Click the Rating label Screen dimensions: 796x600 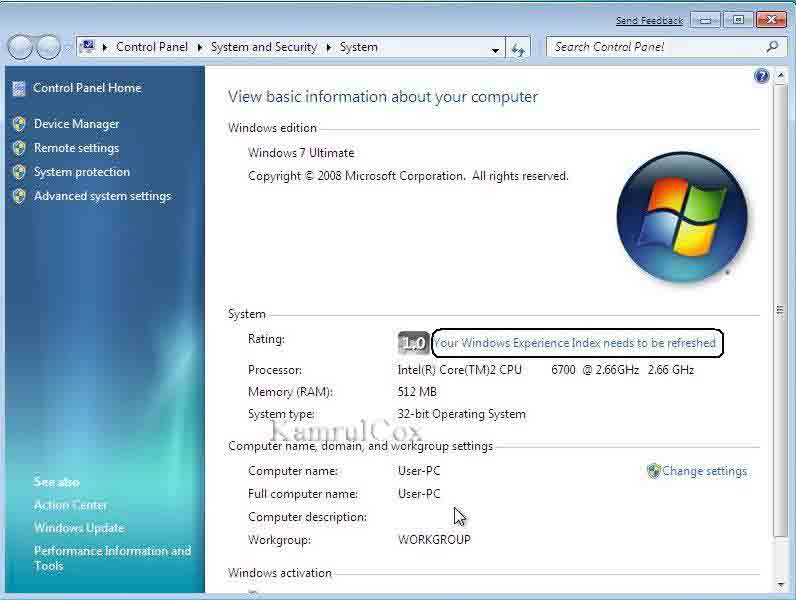266,339
